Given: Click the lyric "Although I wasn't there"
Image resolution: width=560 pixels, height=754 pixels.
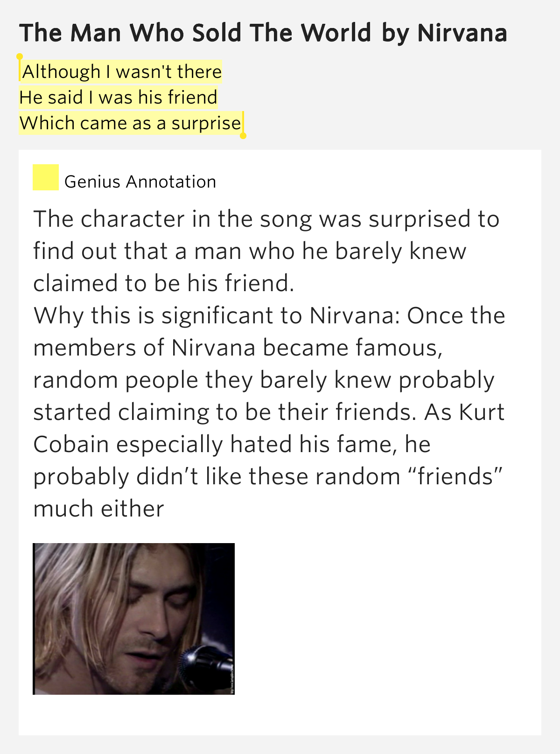Looking at the screenshot, I should coord(122,72).
